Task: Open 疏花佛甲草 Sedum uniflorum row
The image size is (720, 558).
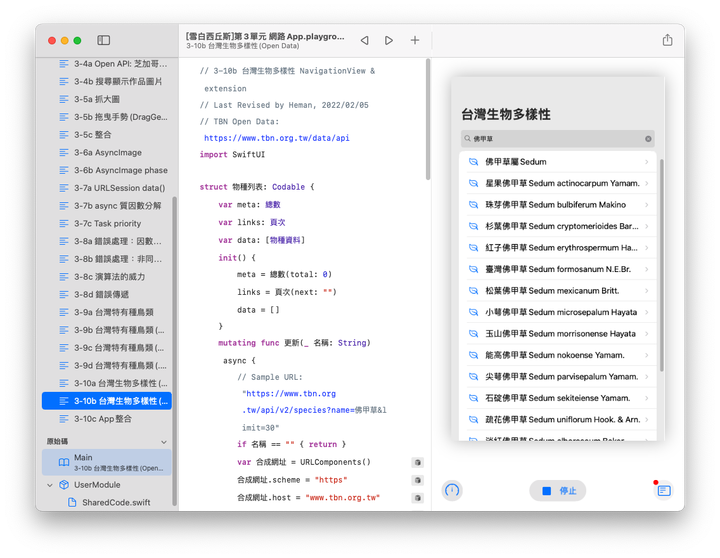Action: 558,420
